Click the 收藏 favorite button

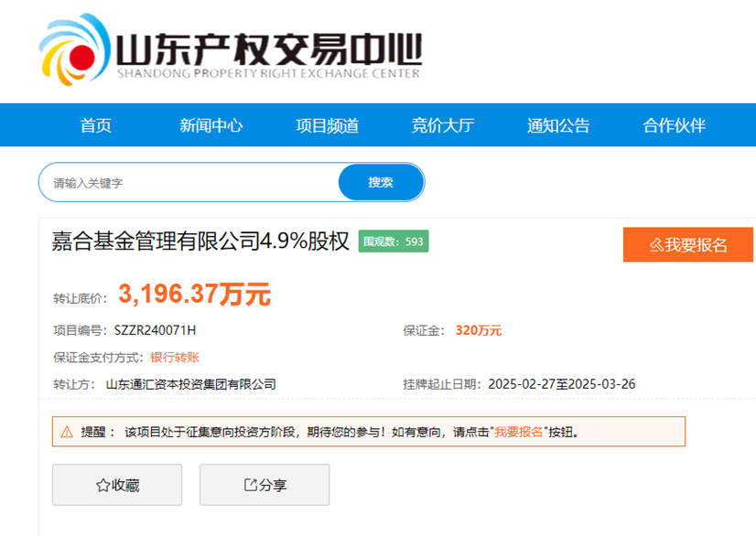coord(117,485)
